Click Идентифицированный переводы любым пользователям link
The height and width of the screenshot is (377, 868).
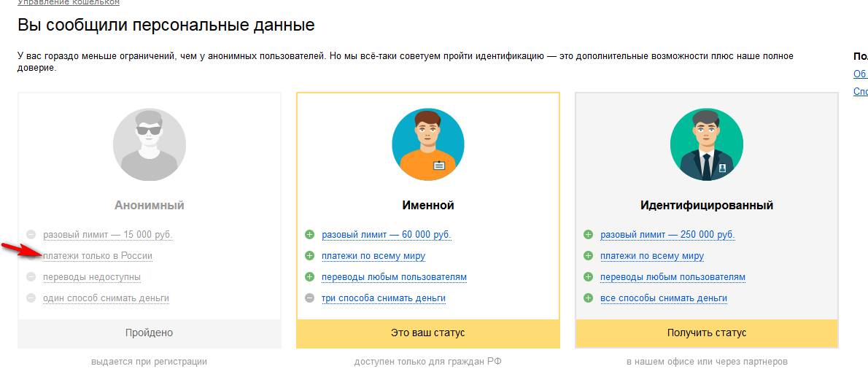(x=673, y=277)
